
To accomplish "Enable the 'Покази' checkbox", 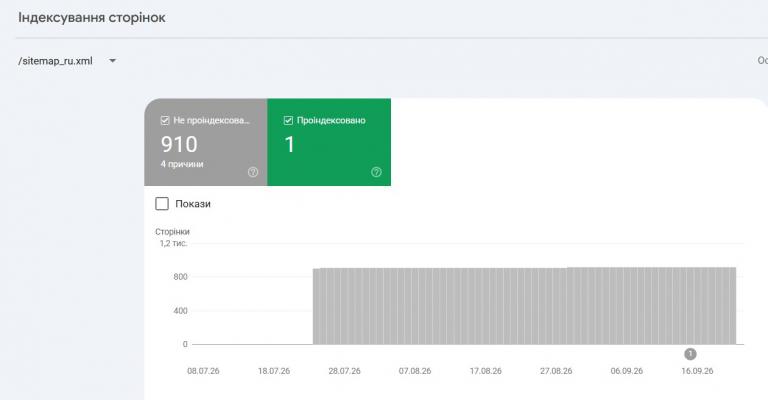I will point(162,204).
